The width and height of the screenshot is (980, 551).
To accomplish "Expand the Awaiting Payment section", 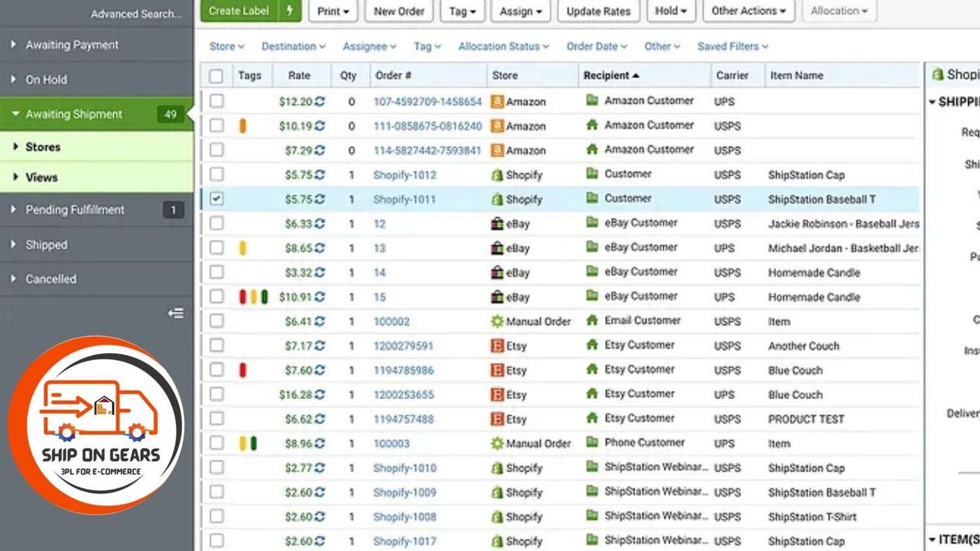I will (97, 44).
